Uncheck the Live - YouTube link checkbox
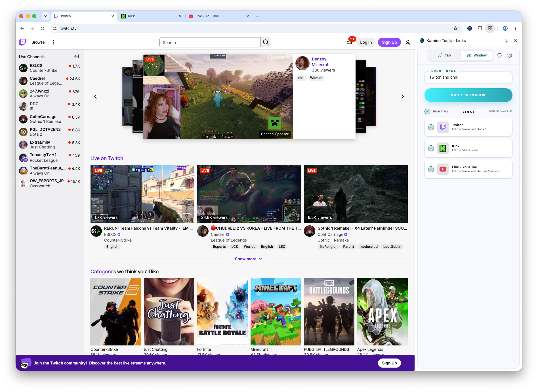The height and width of the screenshot is (392, 538). (431, 169)
